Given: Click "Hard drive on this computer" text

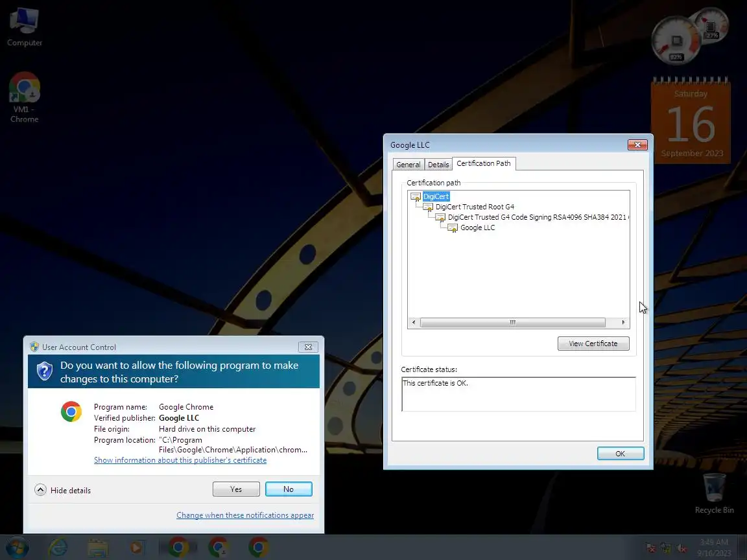Looking at the screenshot, I should 207,429.
